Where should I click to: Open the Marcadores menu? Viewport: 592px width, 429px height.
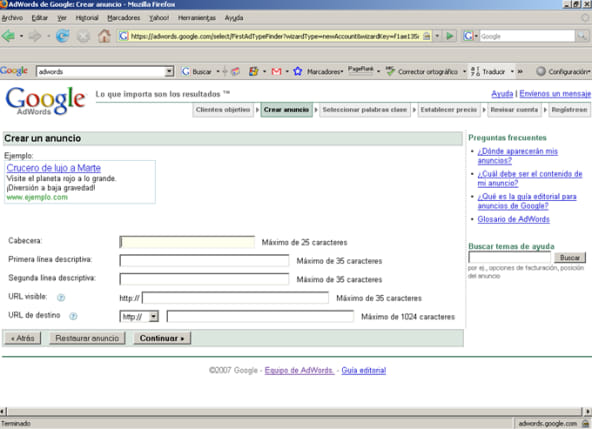click(x=123, y=18)
